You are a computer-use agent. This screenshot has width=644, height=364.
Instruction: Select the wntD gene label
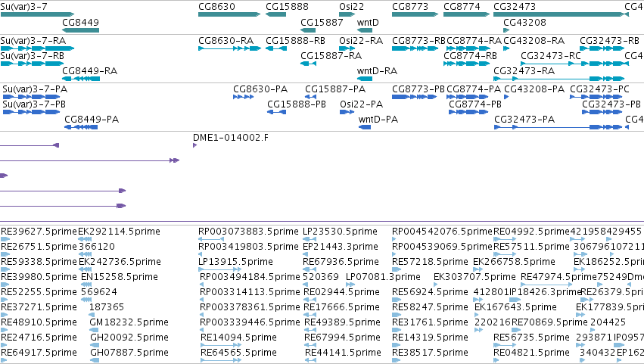pyautogui.click(x=368, y=22)
